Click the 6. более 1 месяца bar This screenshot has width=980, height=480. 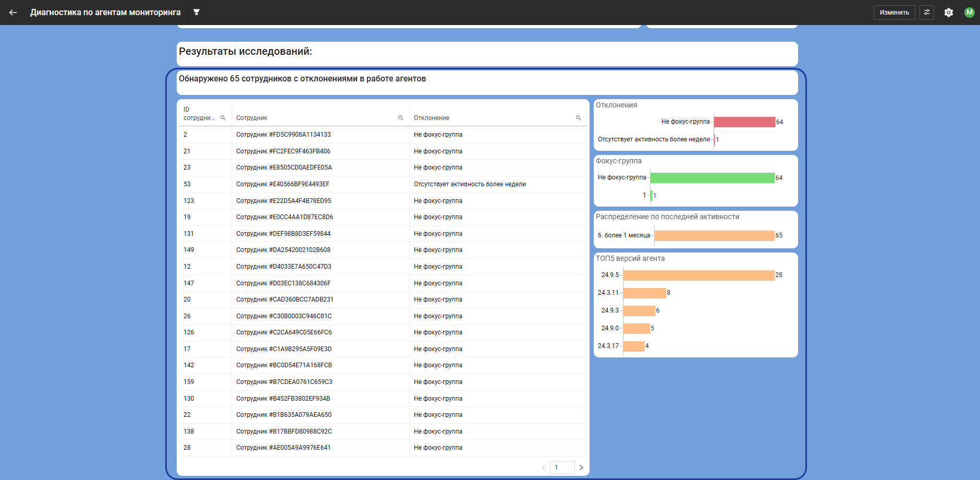coord(714,236)
